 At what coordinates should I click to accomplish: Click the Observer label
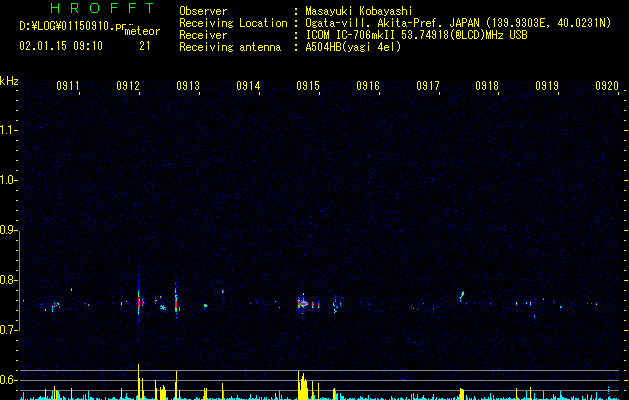pos(203,11)
